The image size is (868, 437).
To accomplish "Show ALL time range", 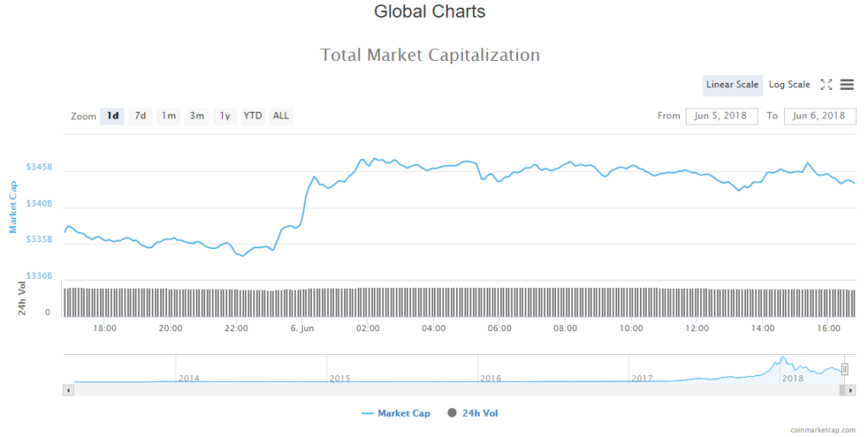I will click(x=281, y=116).
